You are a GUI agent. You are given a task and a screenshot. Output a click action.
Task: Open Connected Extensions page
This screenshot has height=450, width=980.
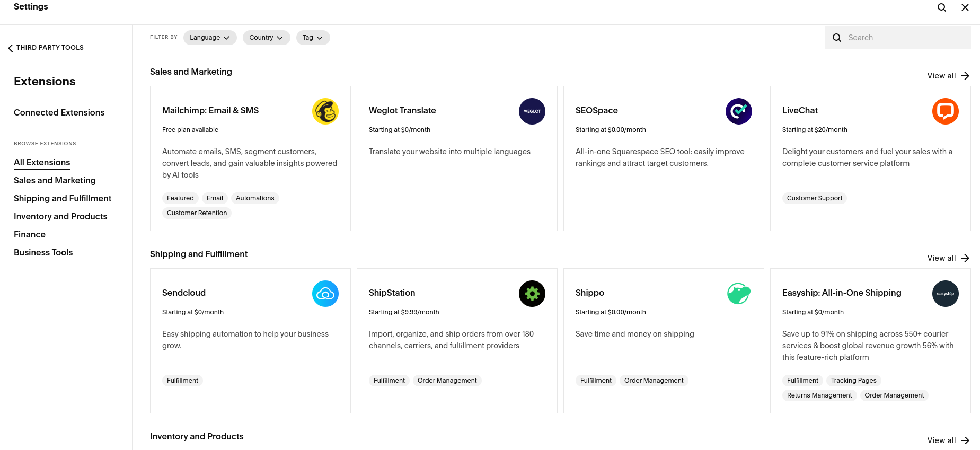click(x=59, y=112)
